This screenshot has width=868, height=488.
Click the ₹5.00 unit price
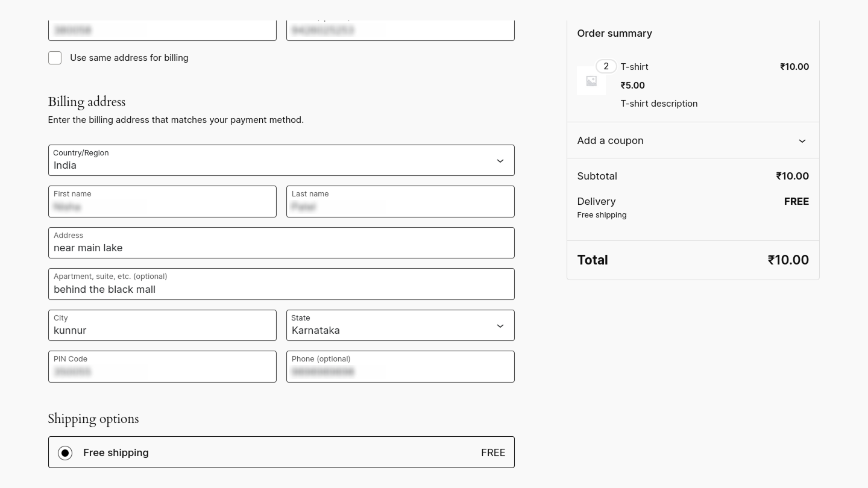(x=632, y=86)
